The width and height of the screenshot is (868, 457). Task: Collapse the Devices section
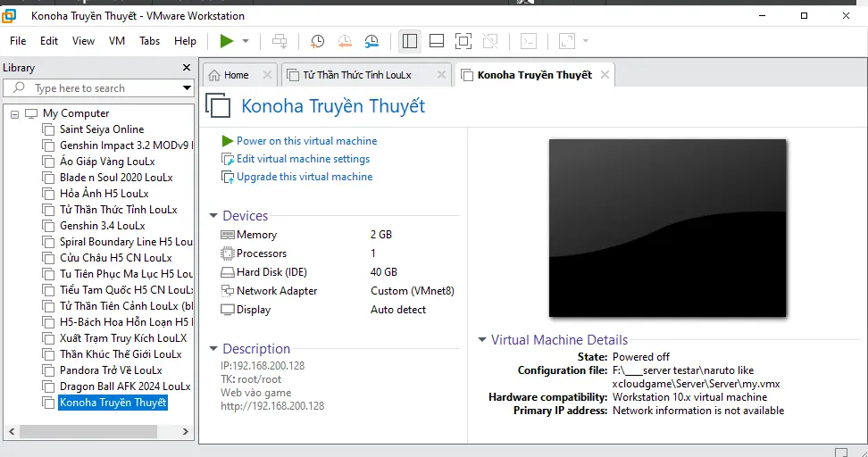pyautogui.click(x=213, y=215)
